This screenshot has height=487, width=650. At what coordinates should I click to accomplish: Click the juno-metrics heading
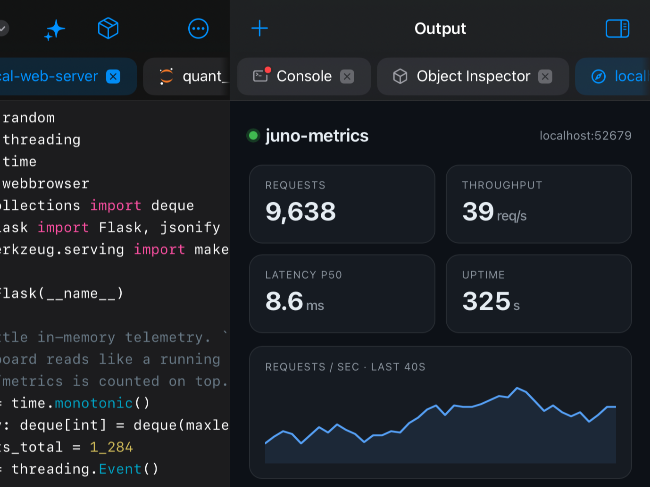[317, 136]
